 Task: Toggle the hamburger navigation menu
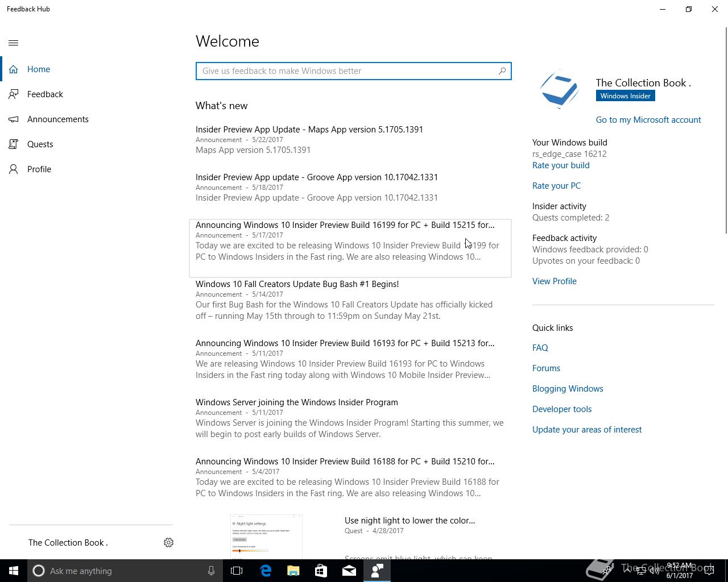[x=14, y=43]
